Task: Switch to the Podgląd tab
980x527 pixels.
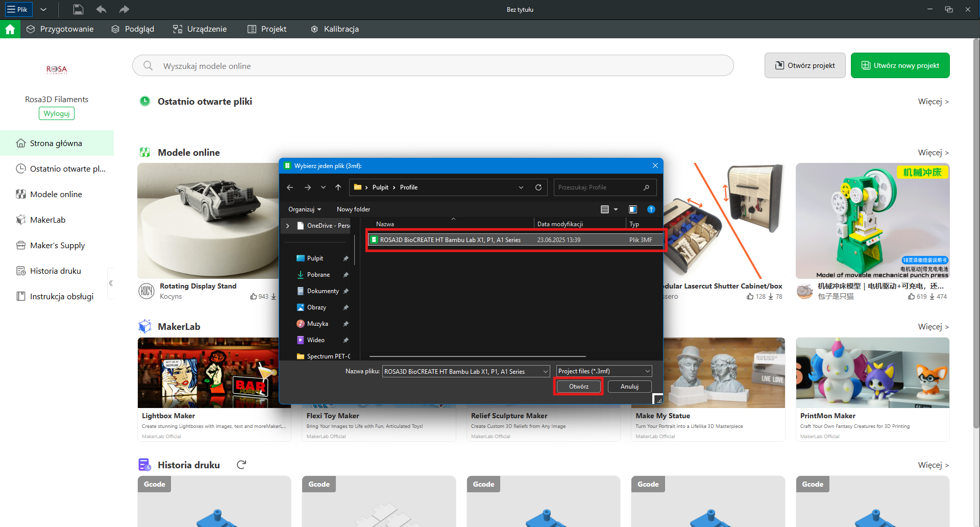Action: pyautogui.click(x=133, y=29)
